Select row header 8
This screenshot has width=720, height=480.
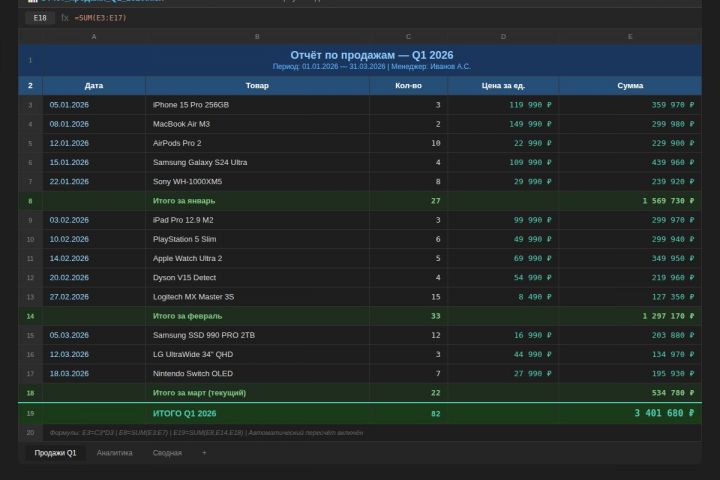pos(30,201)
